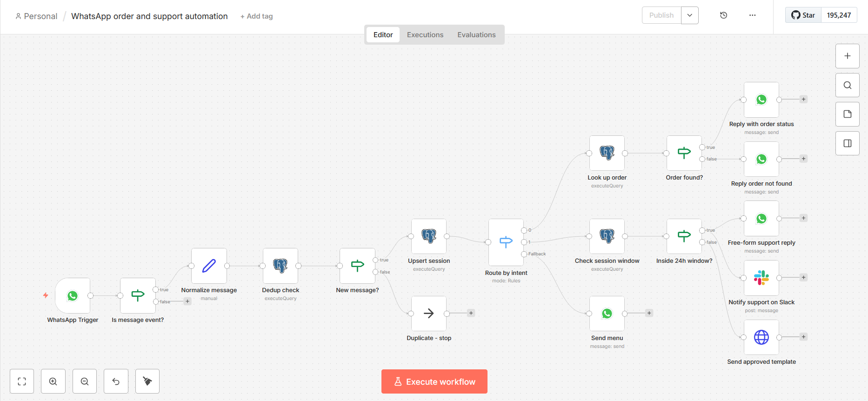Open the WhatsApp Trigger node

pos(73,296)
